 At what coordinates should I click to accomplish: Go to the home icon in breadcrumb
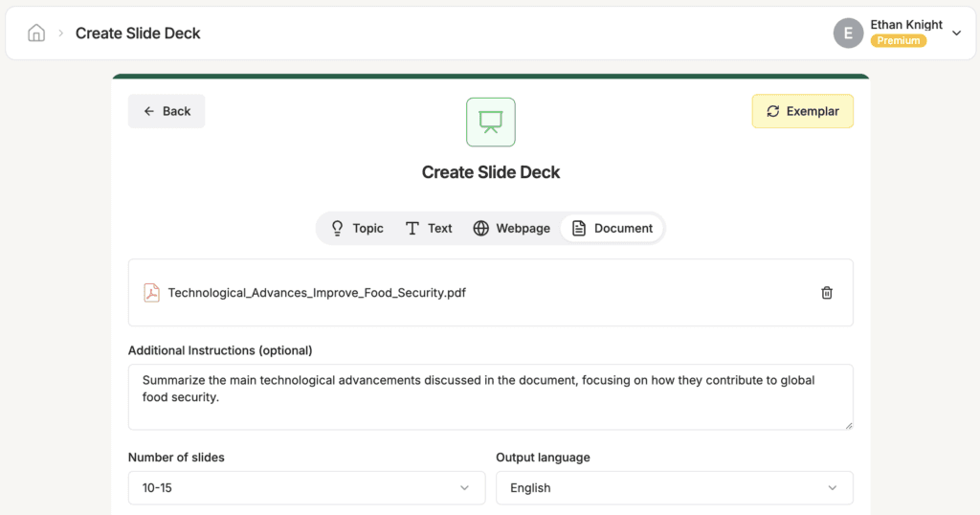pyautogui.click(x=36, y=34)
